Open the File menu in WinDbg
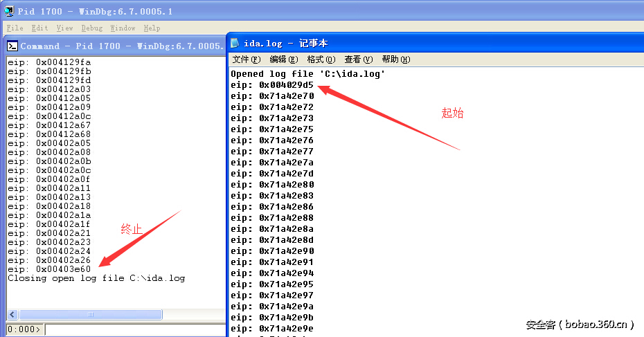 [15, 28]
